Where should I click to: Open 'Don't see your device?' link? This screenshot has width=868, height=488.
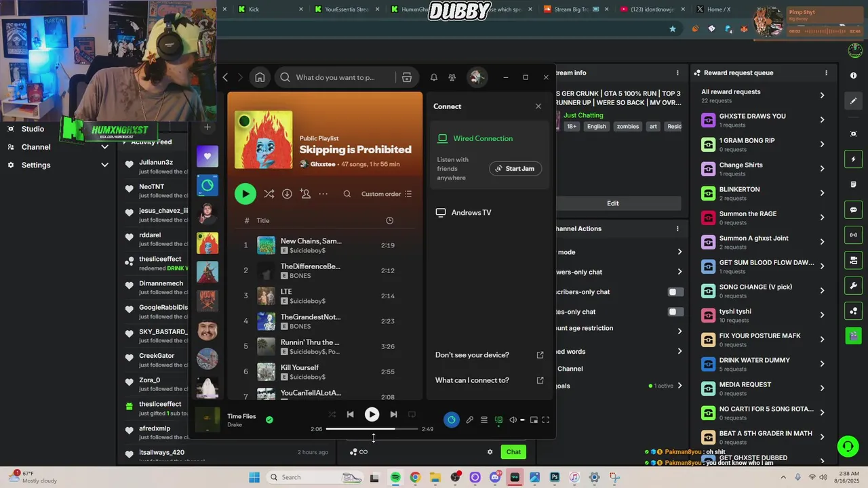(x=488, y=355)
